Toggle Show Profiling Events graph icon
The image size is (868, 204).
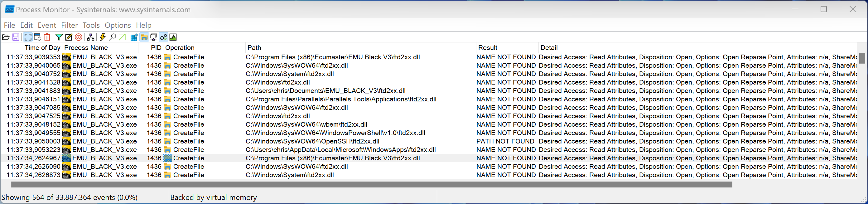click(173, 37)
